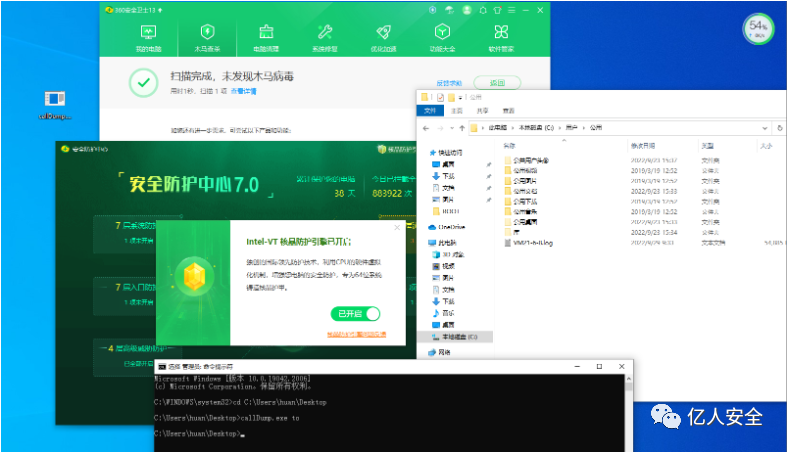Select 木马查杀 trojan scan tab
This screenshot has height=452, width=789.
207,38
